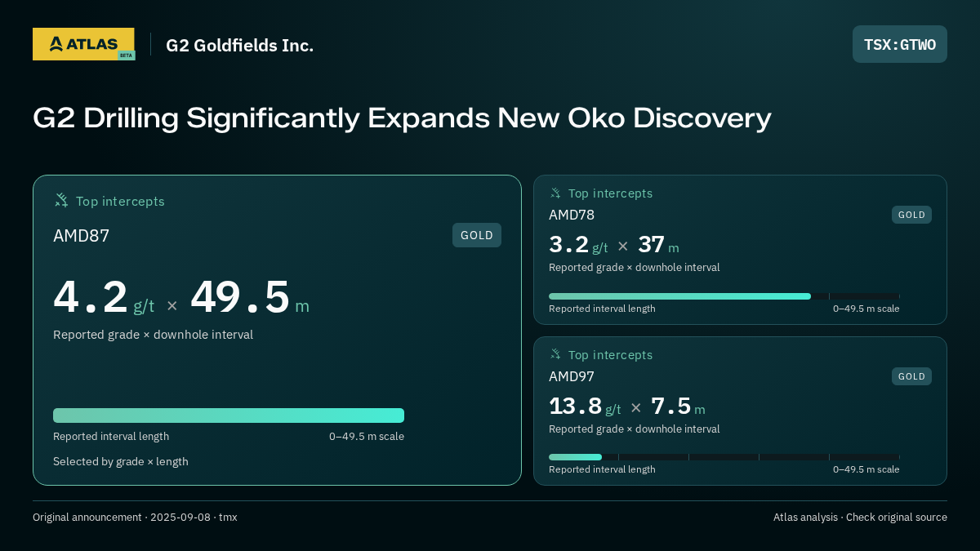Click the G2 Goldfields Inc. company name
This screenshot has height=551, width=980.
pyautogui.click(x=239, y=45)
